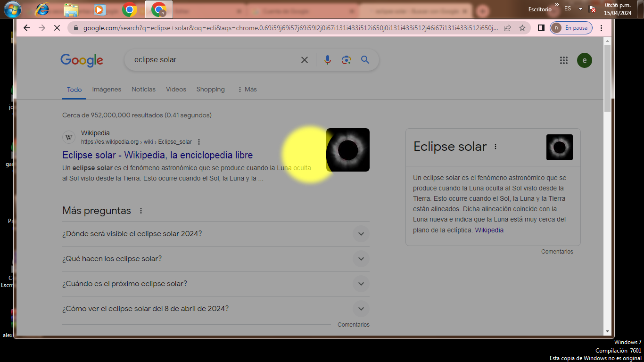Search by image with the Lens icon

click(347, 60)
